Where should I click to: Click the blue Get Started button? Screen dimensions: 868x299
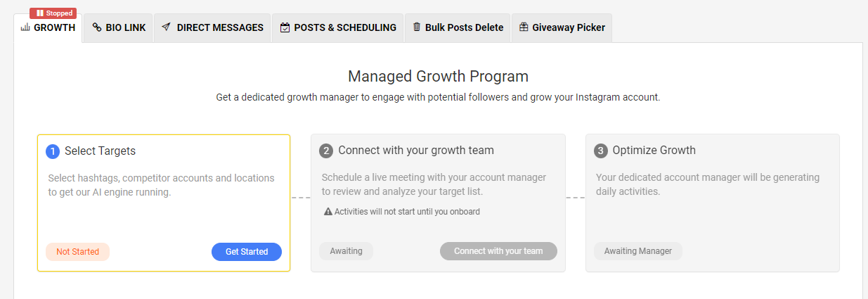tap(247, 251)
